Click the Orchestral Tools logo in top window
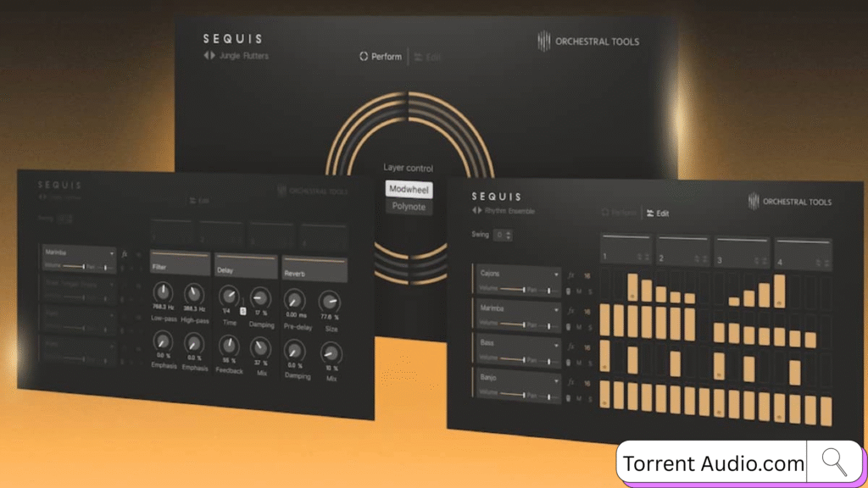 click(588, 41)
